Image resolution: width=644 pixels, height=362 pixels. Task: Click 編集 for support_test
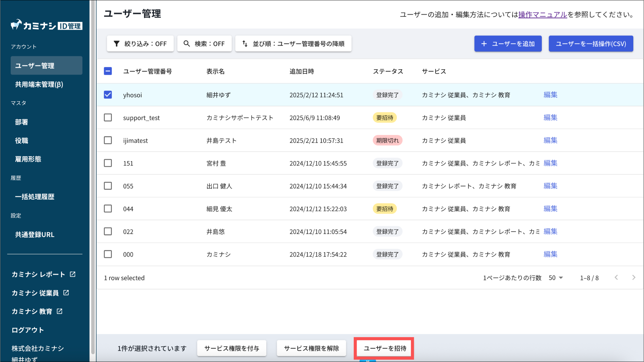pos(551,117)
